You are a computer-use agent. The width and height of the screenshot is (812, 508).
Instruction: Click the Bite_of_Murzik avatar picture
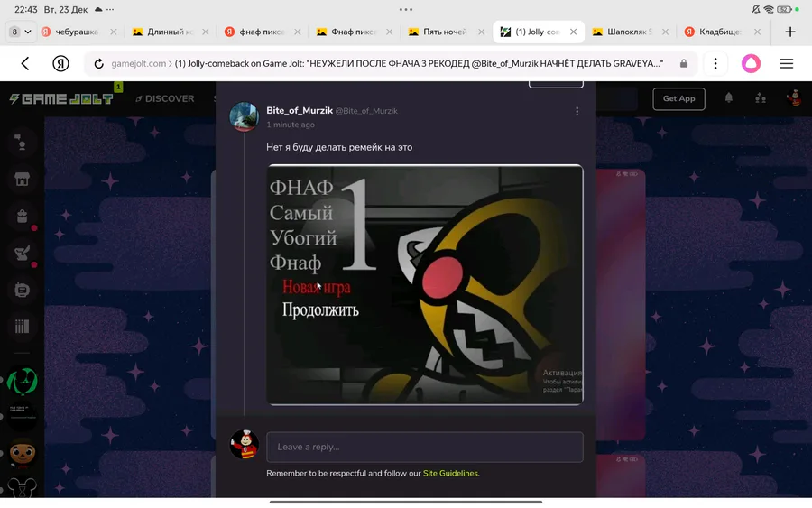[244, 116]
